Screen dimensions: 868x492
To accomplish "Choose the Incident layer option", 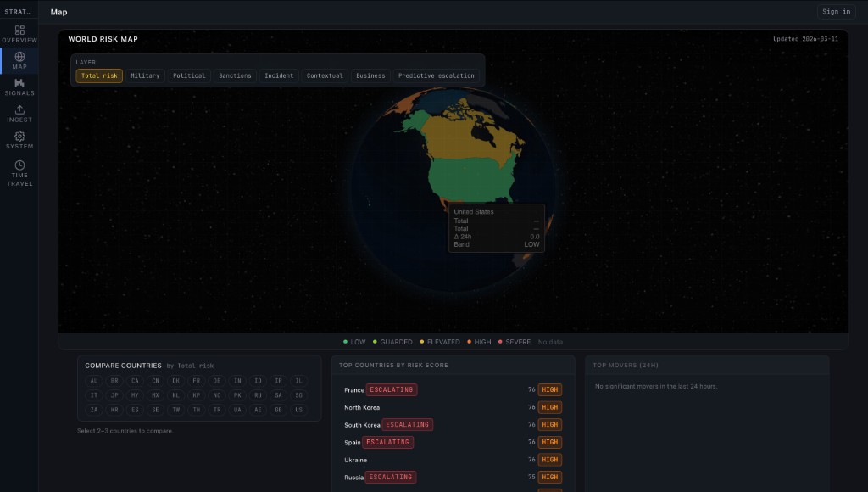I will pyautogui.click(x=279, y=75).
